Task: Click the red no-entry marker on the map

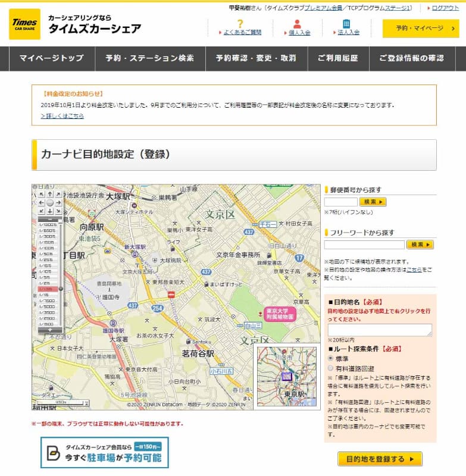Action: coord(171,295)
